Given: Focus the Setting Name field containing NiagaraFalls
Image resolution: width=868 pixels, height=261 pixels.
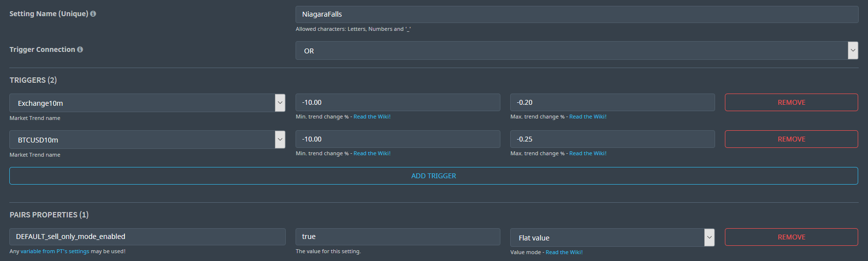Looking at the screenshot, I should pyautogui.click(x=576, y=14).
